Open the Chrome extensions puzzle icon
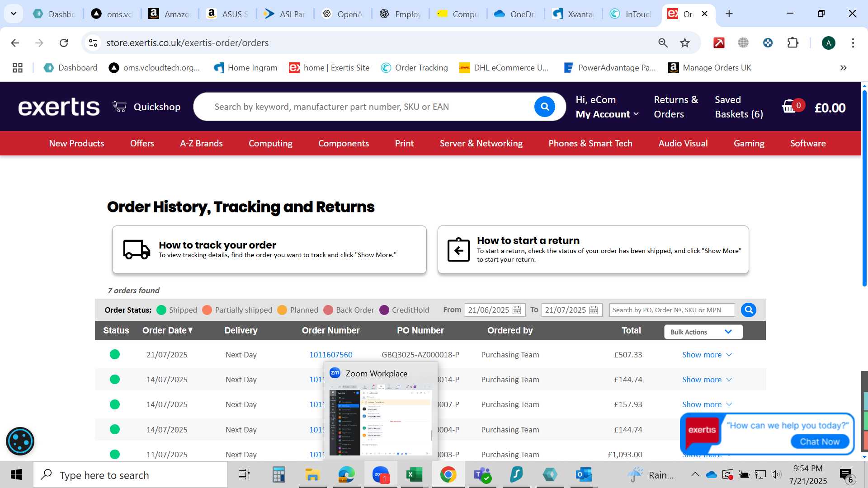868x488 pixels. pyautogui.click(x=793, y=43)
